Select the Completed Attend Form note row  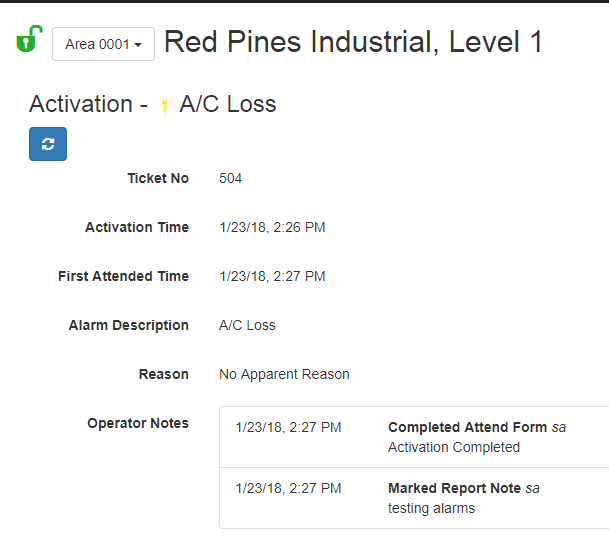click(414, 437)
